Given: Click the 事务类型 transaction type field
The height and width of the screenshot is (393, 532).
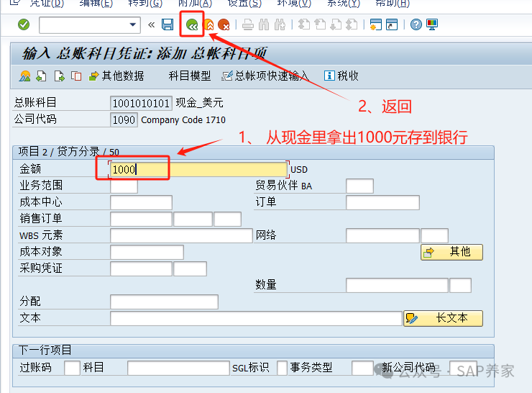Looking at the screenshot, I should (x=363, y=369).
